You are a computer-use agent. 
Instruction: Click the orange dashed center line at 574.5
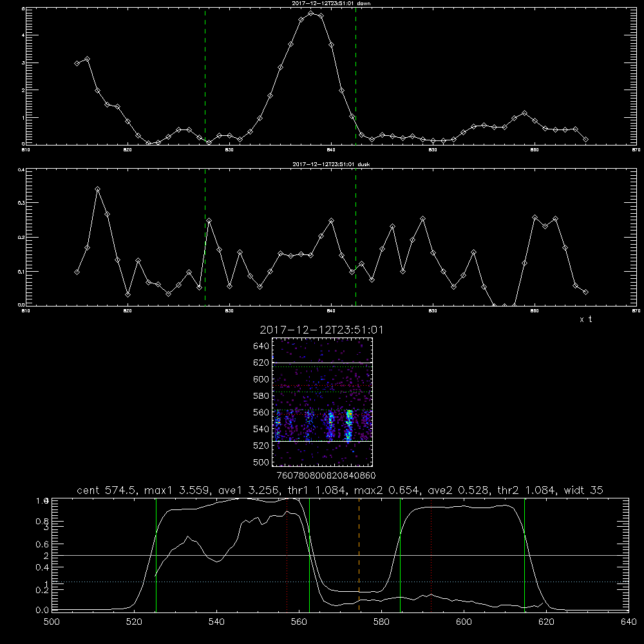(x=359, y=554)
